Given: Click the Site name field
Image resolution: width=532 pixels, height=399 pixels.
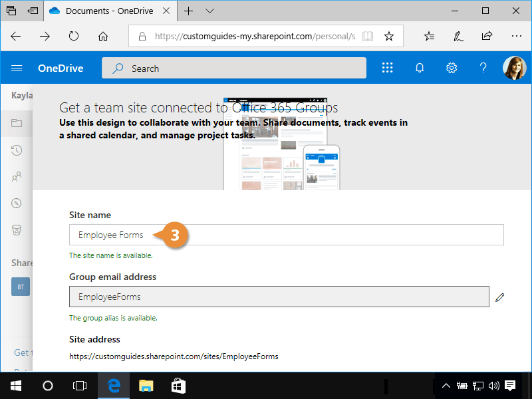Looking at the screenshot, I should [x=287, y=235].
